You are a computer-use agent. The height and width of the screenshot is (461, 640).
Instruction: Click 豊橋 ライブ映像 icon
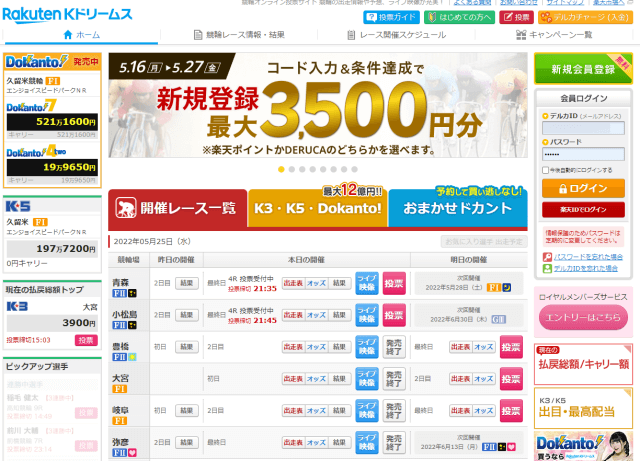[x=367, y=347]
